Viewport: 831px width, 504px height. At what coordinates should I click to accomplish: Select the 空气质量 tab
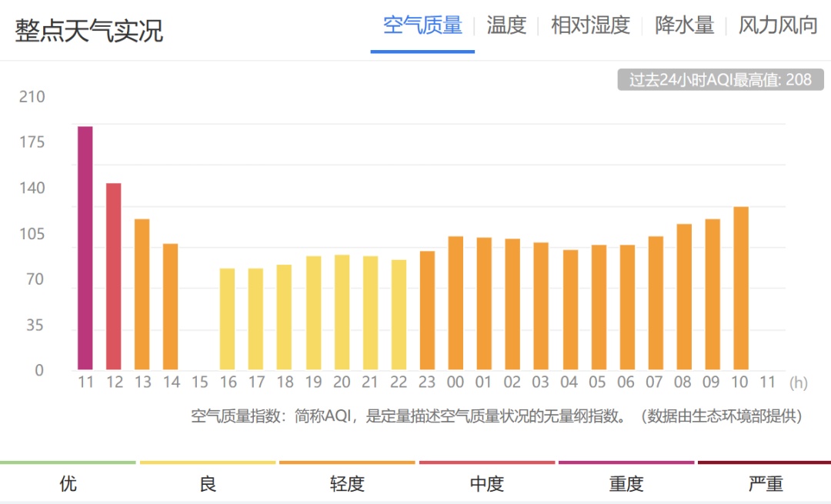(x=422, y=25)
